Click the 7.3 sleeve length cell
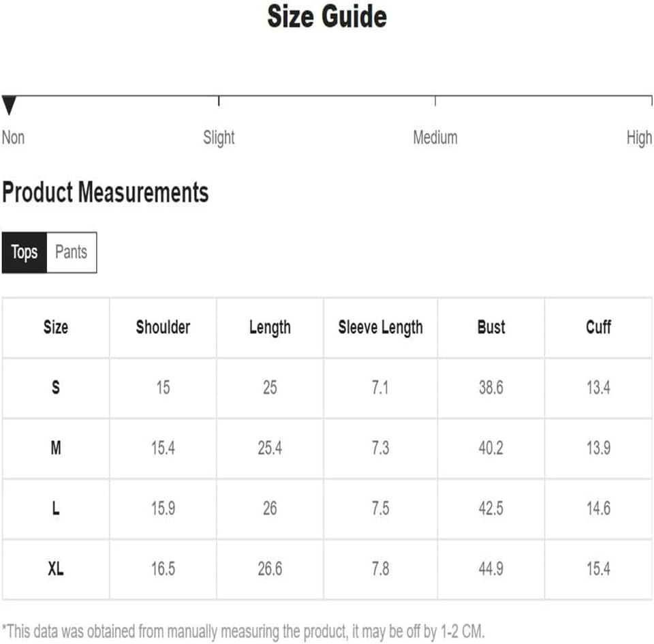The width and height of the screenshot is (654, 644). [380, 448]
